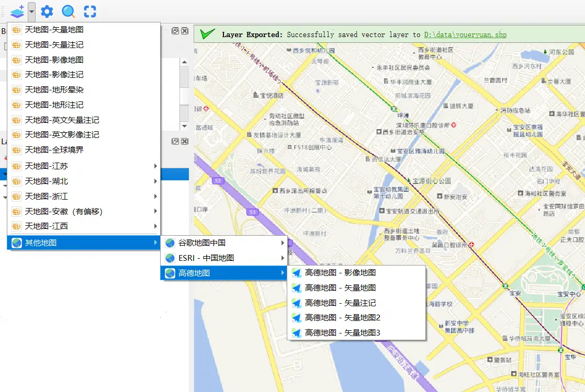The width and height of the screenshot is (585, 392).
Task: Expand the 天地图-浙江 submenu arrow
Action: [155, 196]
